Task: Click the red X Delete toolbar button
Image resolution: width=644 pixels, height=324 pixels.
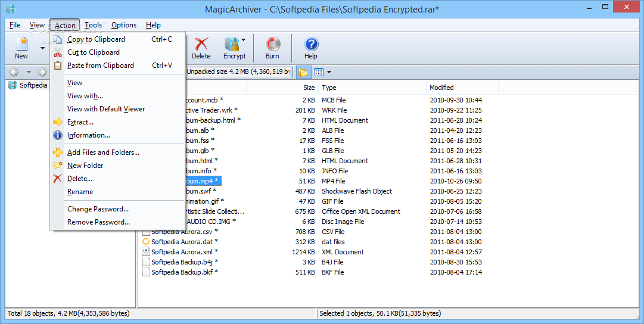Action: 201,43
